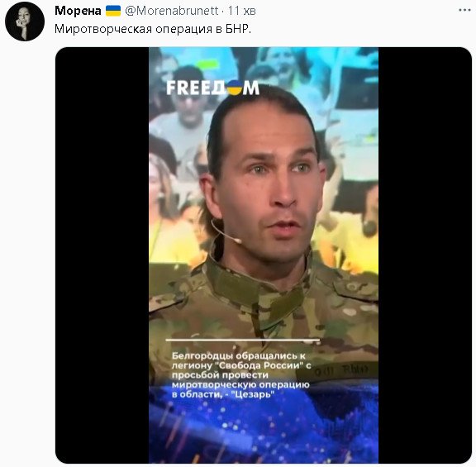
Task: Play the embedded FREEДOM video
Action: [x=264, y=255]
